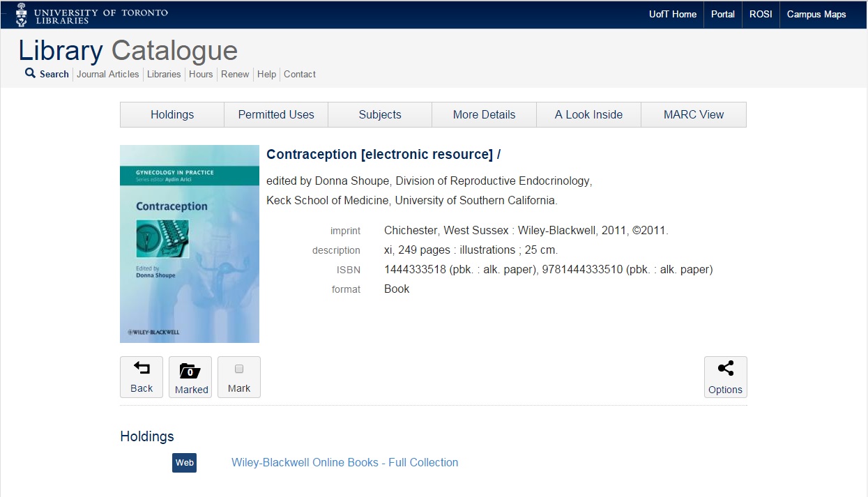The image size is (868, 497).
Task: Open the Hours nav link
Action: click(201, 74)
